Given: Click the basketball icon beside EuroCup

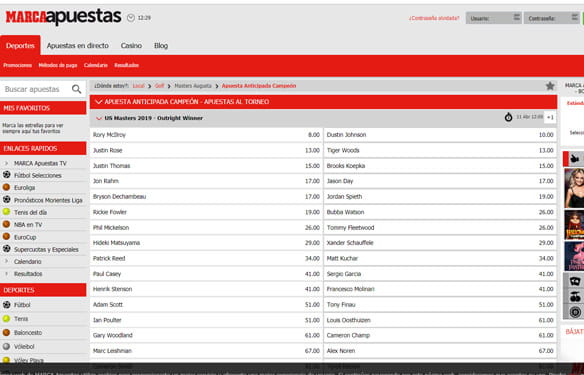Looking at the screenshot, I should 6,236.
